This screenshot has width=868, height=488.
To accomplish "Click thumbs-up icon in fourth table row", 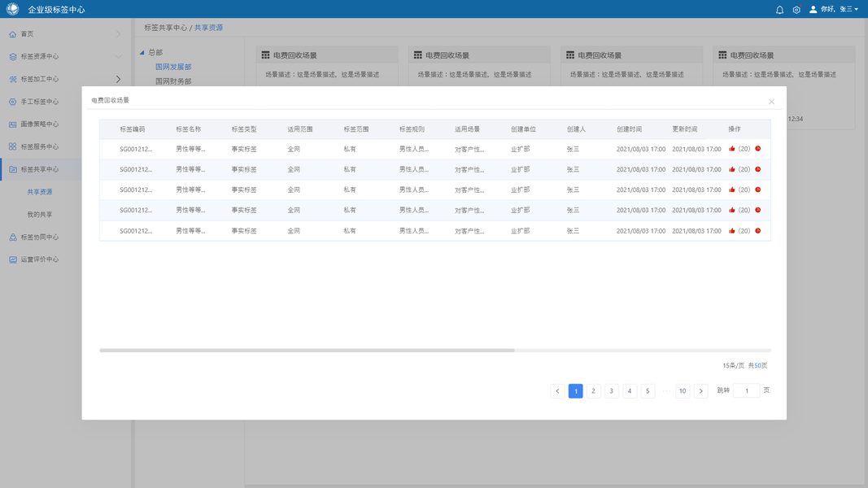I will tap(732, 211).
